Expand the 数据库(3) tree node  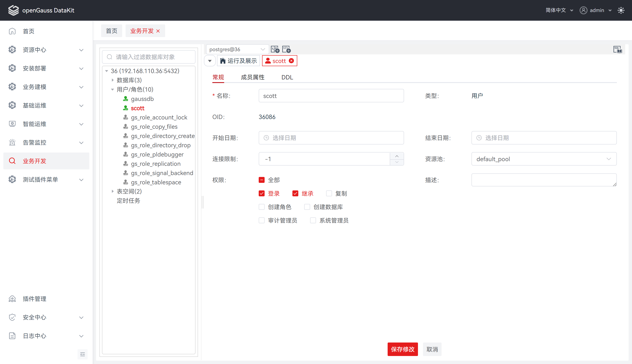coord(113,80)
